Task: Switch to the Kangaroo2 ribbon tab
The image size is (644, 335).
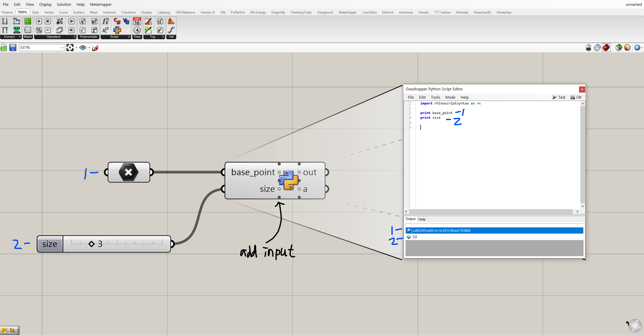Action: pos(325,12)
